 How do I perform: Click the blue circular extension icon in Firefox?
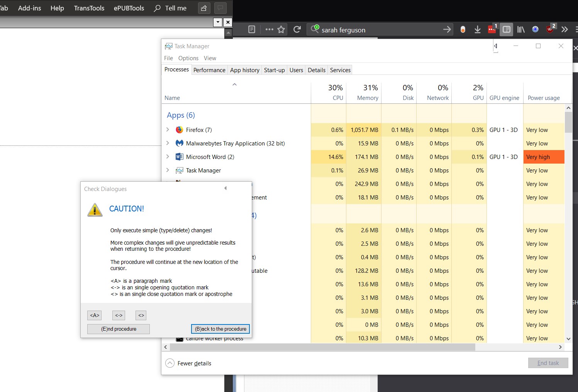coord(535,29)
